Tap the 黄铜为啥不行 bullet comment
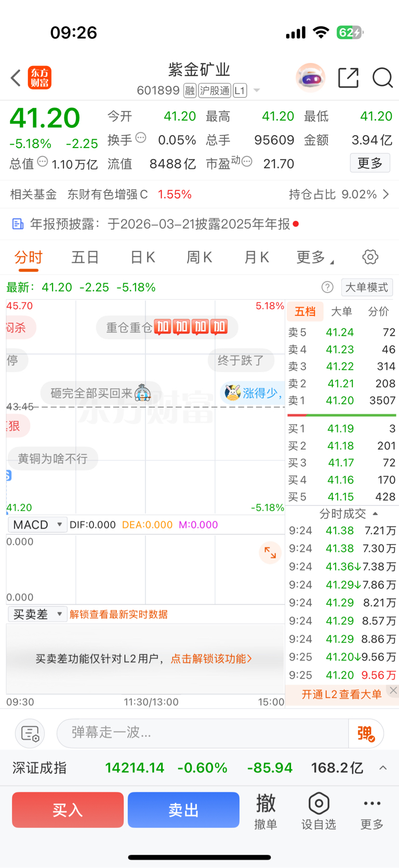The image size is (399, 868). click(x=52, y=458)
